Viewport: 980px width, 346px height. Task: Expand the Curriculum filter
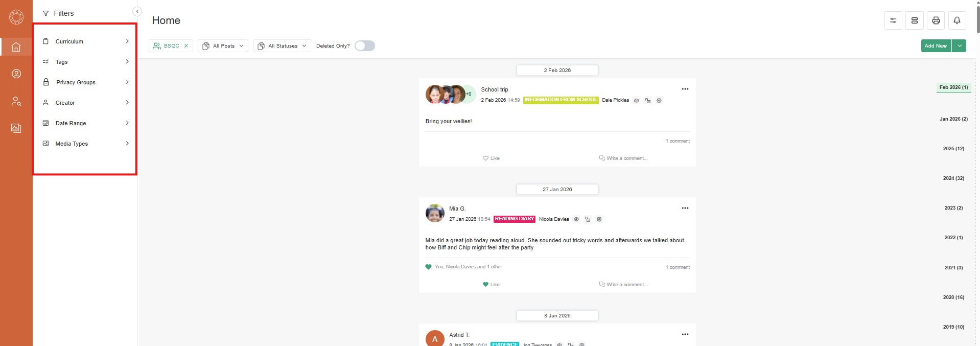(85, 41)
